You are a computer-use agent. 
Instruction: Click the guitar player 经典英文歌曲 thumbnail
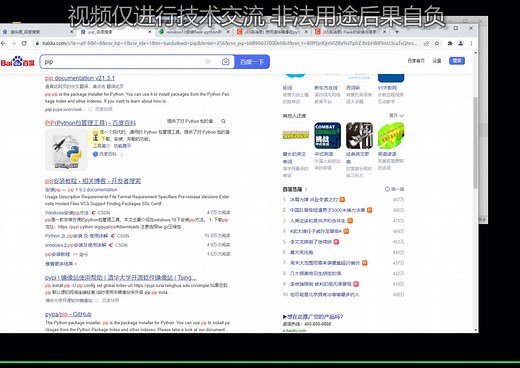359,135
